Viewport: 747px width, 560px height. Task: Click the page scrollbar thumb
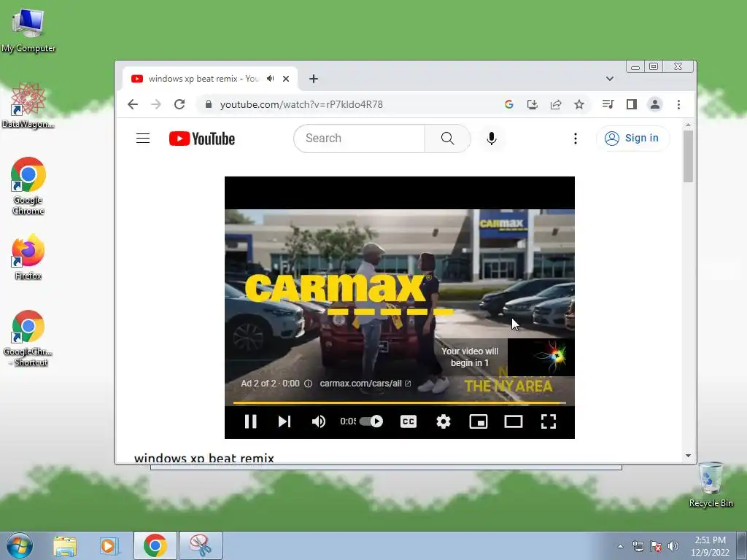point(688,156)
